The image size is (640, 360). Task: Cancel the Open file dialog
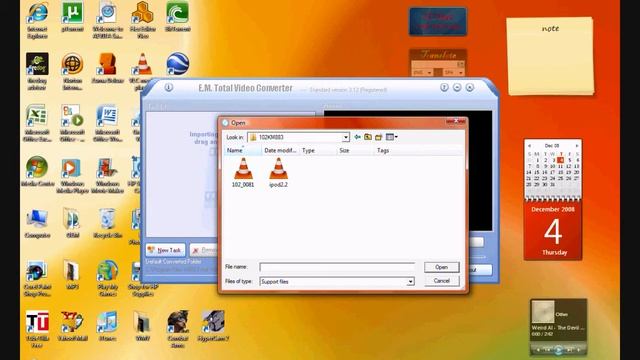pos(442,281)
